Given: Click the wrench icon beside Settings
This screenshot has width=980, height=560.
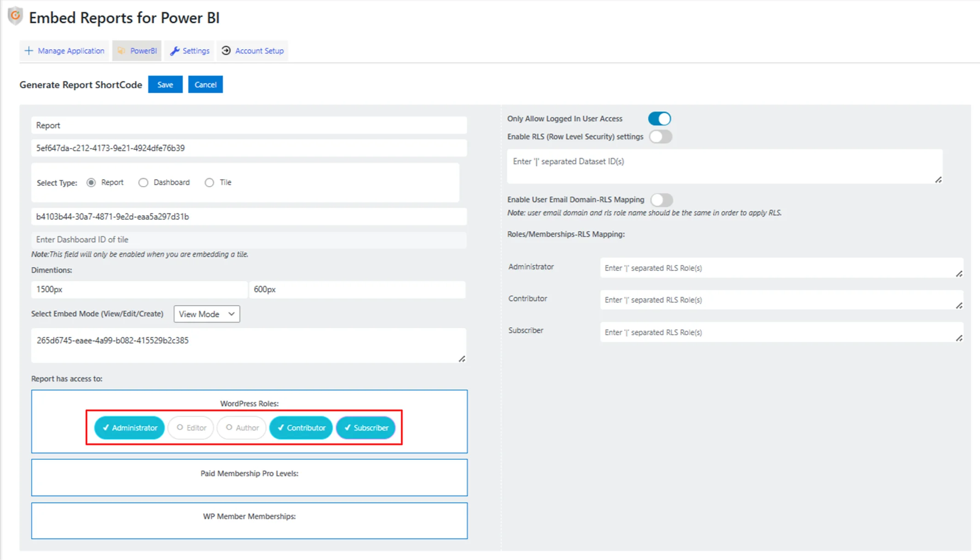Looking at the screenshot, I should [175, 51].
